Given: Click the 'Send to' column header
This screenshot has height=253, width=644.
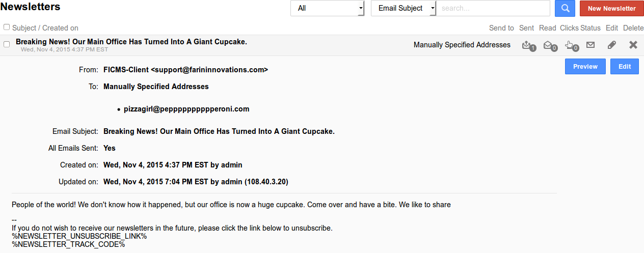Looking at the screenshot, I should (501, 28).
